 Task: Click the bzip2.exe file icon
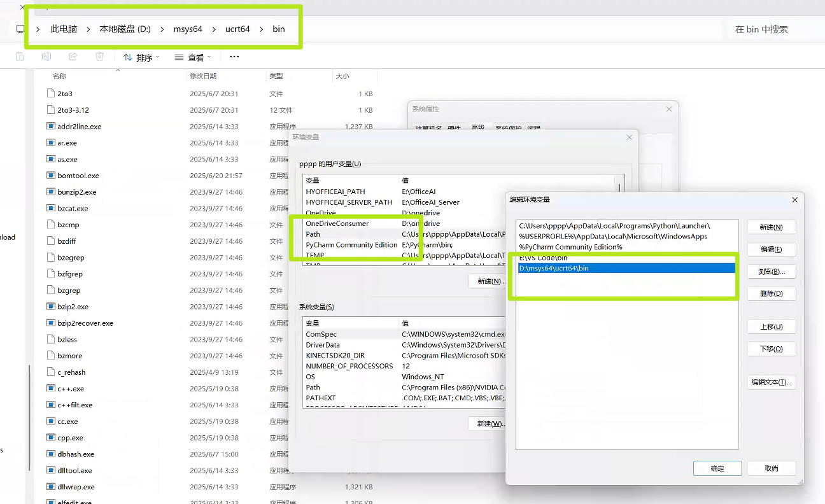[51, 306]
